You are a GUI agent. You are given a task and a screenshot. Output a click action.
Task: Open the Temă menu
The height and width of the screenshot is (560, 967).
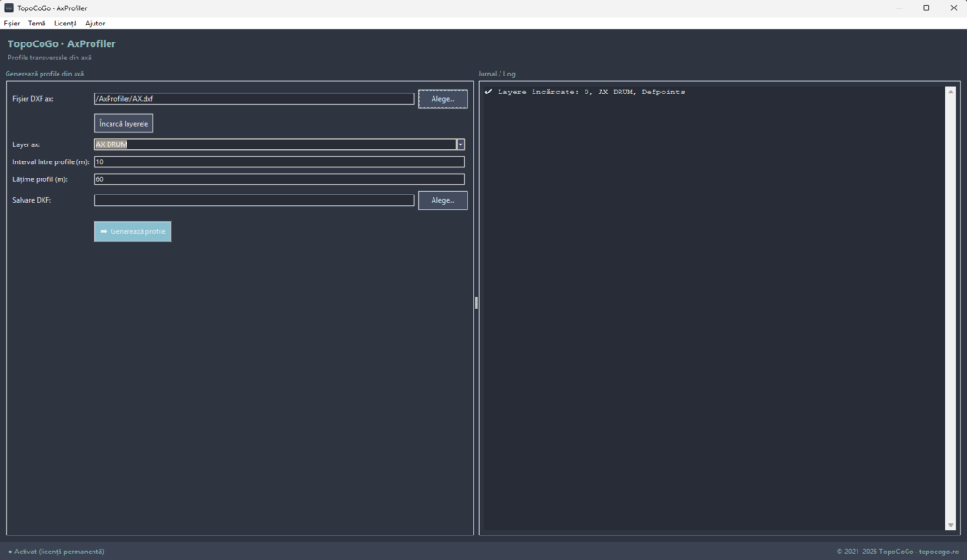(37, 24)
